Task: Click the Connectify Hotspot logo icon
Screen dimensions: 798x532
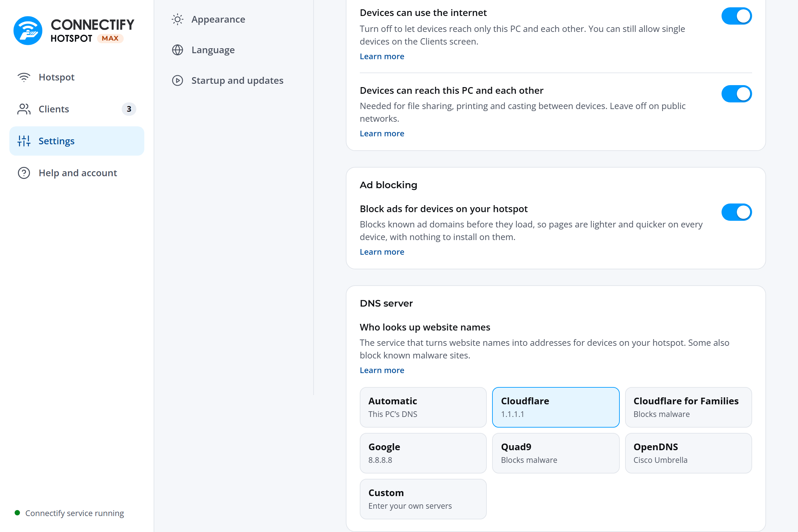Action: tap(28, 31)
